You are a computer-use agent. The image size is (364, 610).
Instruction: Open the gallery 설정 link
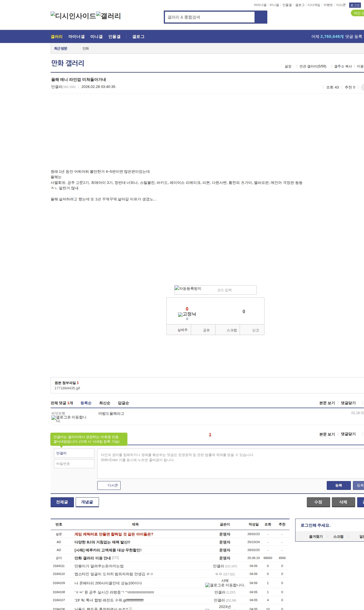pyautogui.click(x=288, y=66)
